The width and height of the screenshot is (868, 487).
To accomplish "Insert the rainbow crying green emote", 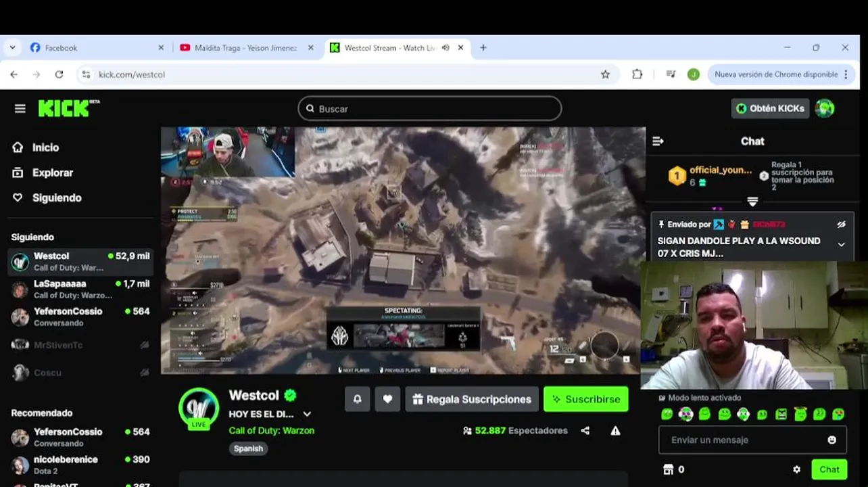I will click(x=838, y=414).
